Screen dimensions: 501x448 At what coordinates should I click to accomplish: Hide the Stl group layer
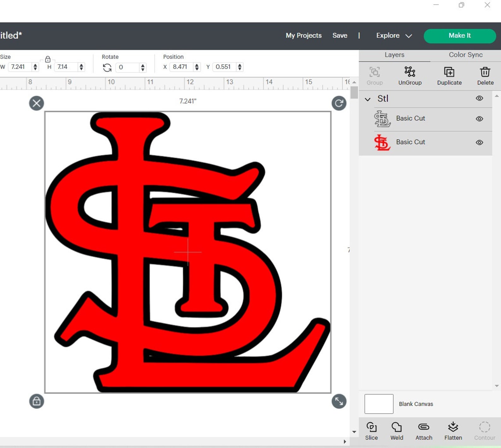[x=480, y=98]
